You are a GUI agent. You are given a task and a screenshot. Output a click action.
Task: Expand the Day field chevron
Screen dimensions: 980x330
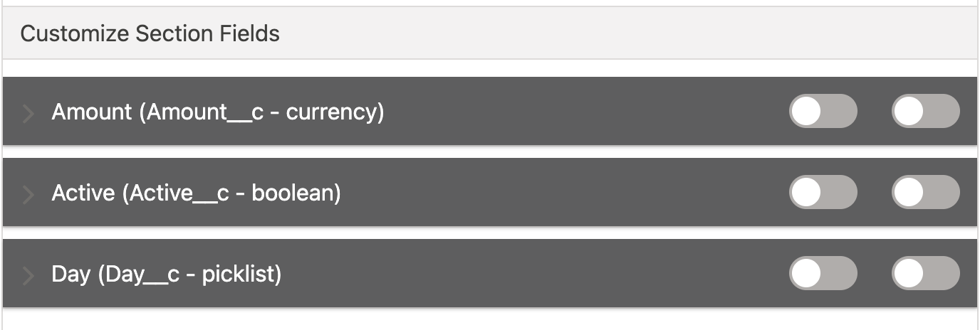click(x=28, y=275)
